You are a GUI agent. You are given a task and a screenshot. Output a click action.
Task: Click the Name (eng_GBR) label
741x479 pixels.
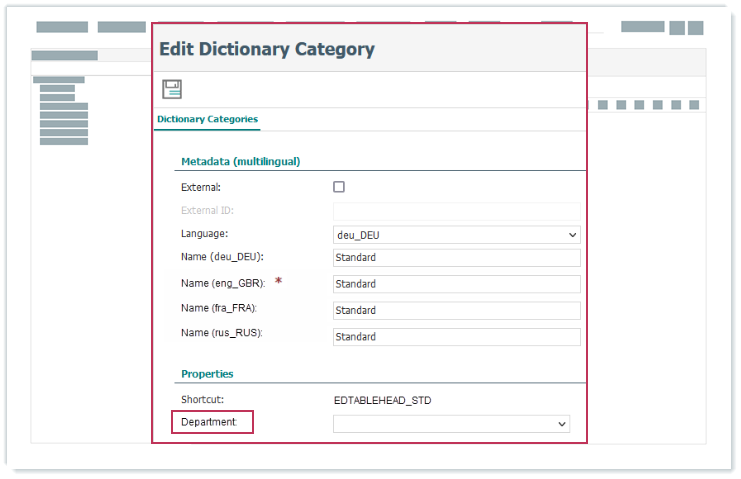coord(222,284)
